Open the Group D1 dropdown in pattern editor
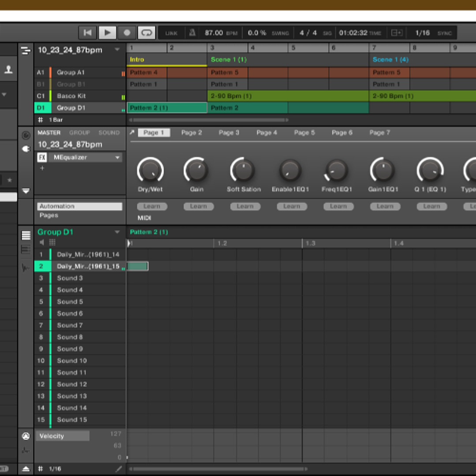This screenshot has width=476, height=476. pos(117,232)
